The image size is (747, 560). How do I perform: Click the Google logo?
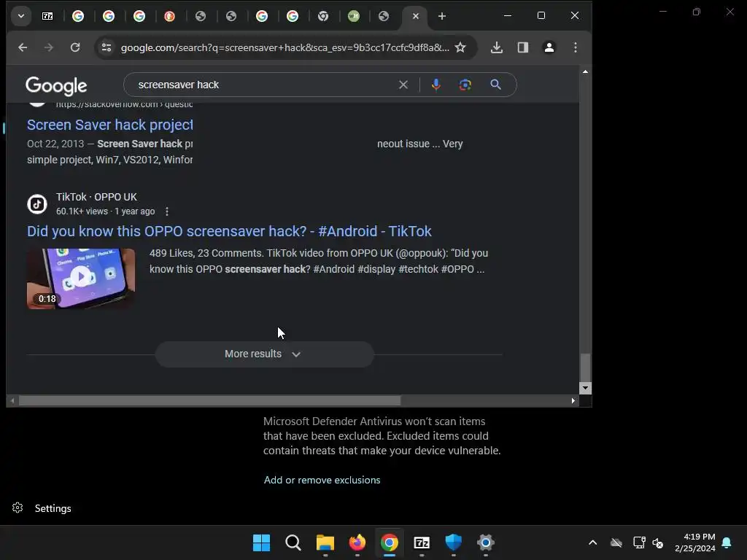tap(56, 86)
